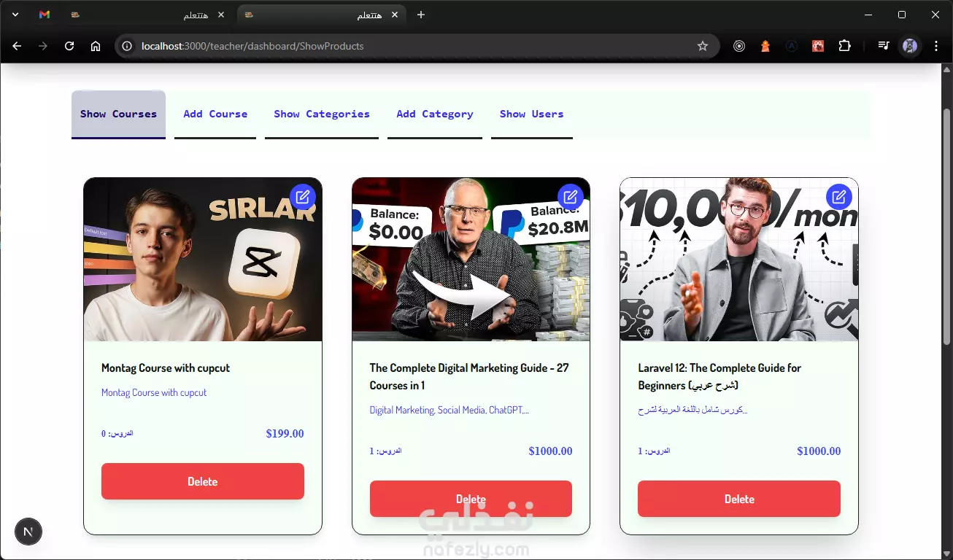Click the lessons count on Digital Marketing card
Viewport: 953px width, 560px height.
tap(385, 451)
